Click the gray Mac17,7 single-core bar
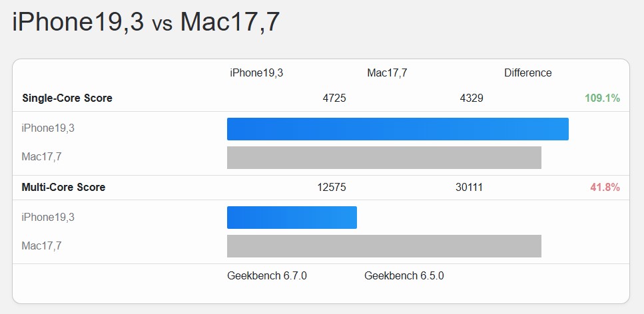The image size is (644, 314). [384, 158]
